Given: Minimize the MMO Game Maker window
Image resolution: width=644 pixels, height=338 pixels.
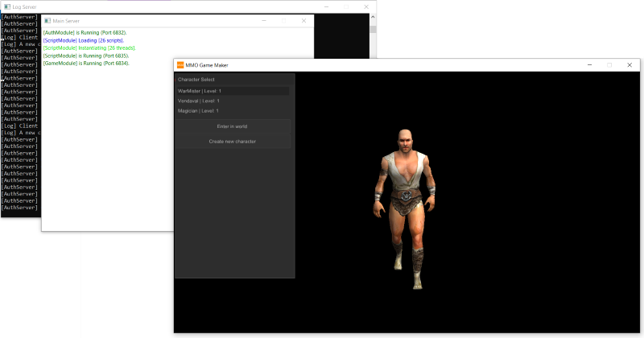Looking at the screenshot, I should coord(588,64).
